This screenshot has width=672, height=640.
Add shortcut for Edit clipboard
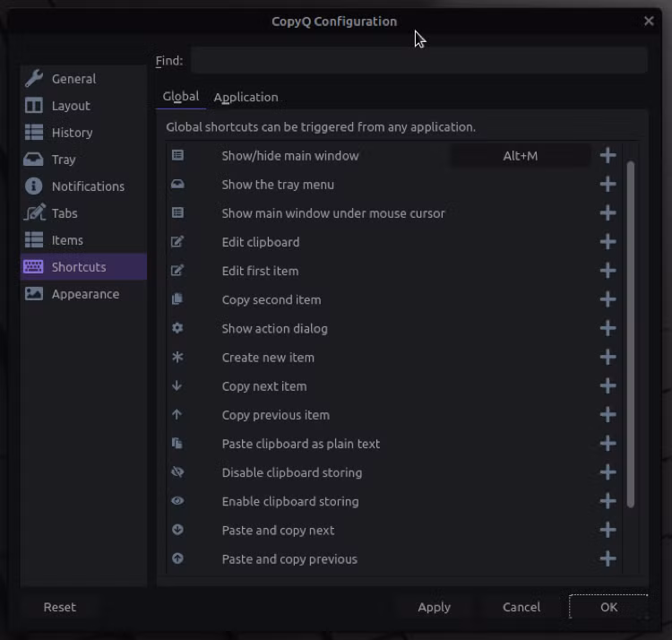click(x=607, y=242)
